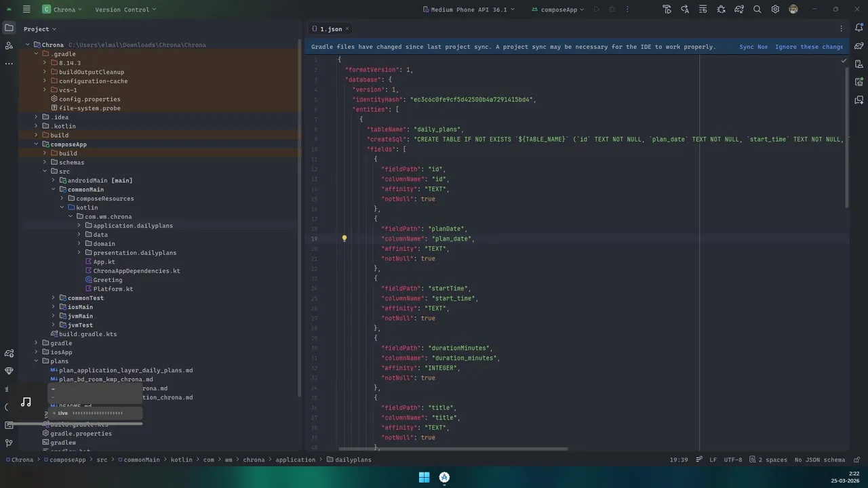Click the editor vertical scrollbar
This screenshot has width=868, height=488.
coord(846,137)
